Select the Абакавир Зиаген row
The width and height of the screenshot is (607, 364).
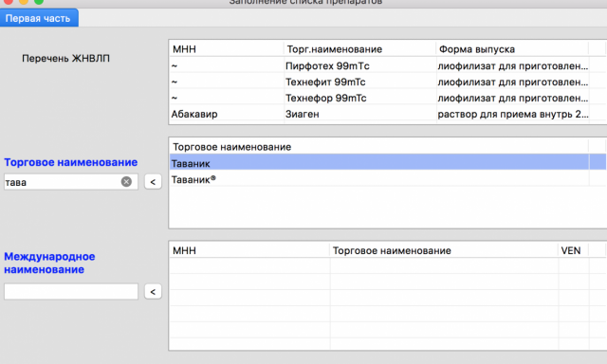coord(388,114)
